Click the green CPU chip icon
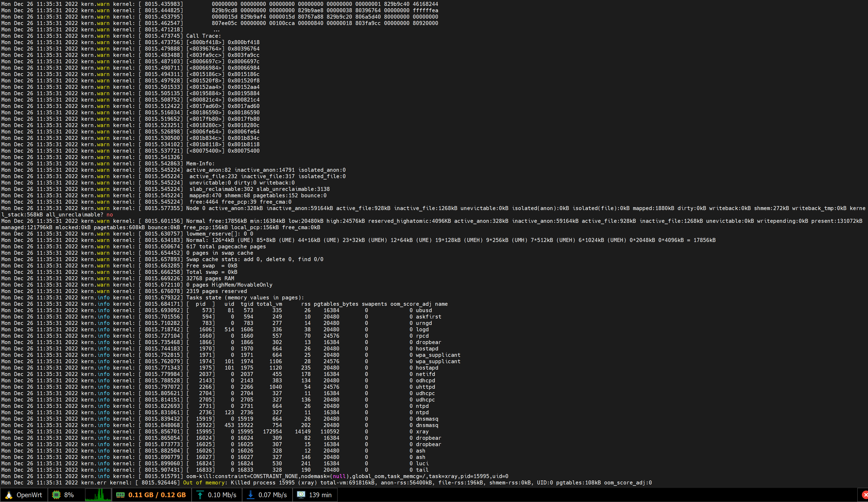Viewport: 868px width, 502px height. pos(56,495)
